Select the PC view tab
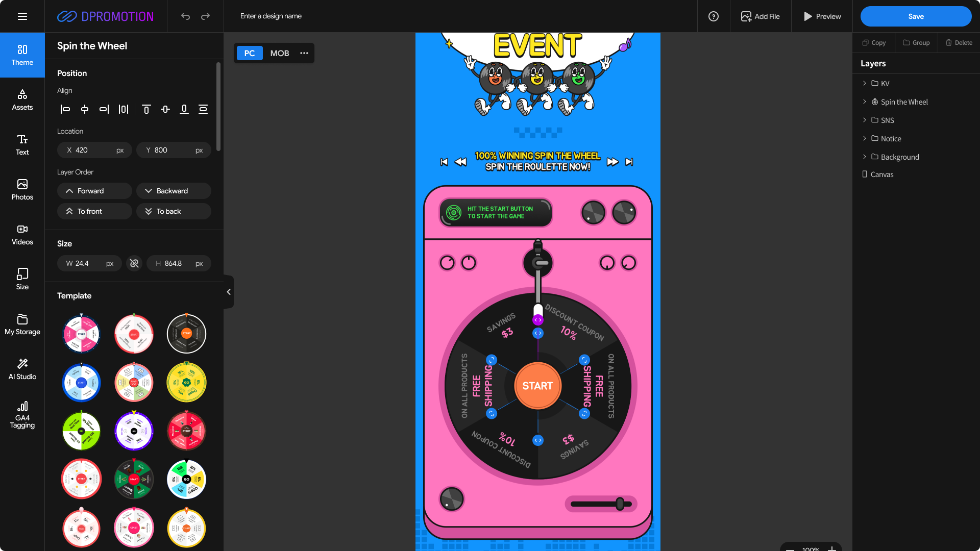980x551 pixels. point(249,53)
